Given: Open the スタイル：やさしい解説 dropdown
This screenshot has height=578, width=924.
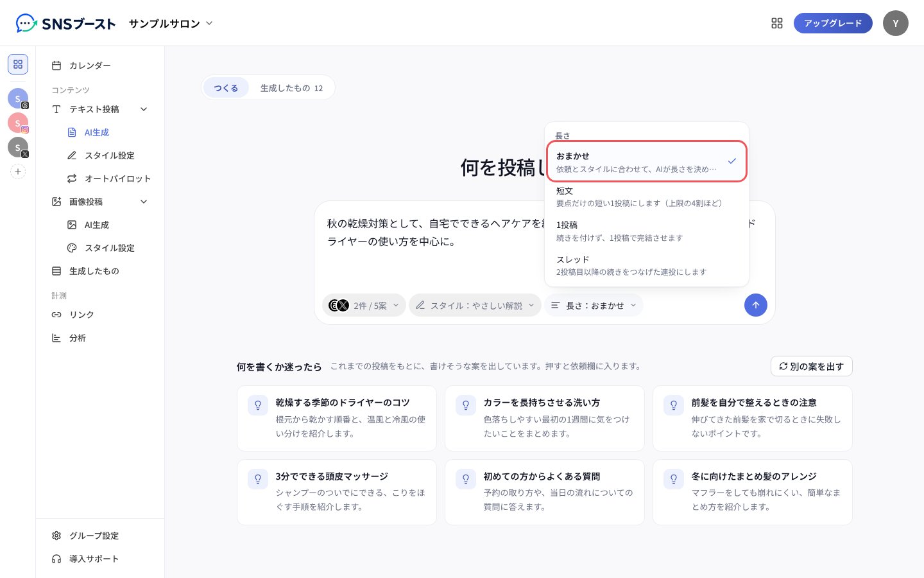Looking at the screenshot, I should [x=475, y=305].
